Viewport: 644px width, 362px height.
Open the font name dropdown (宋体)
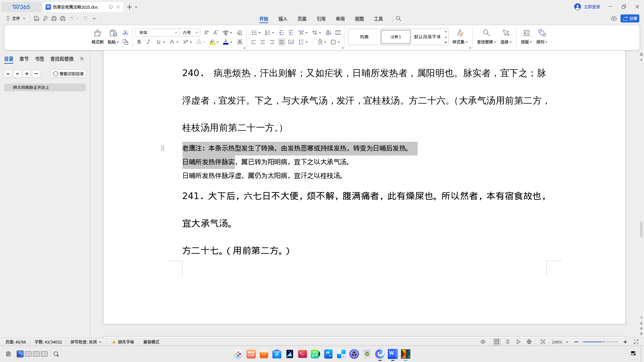coord(176,33)
